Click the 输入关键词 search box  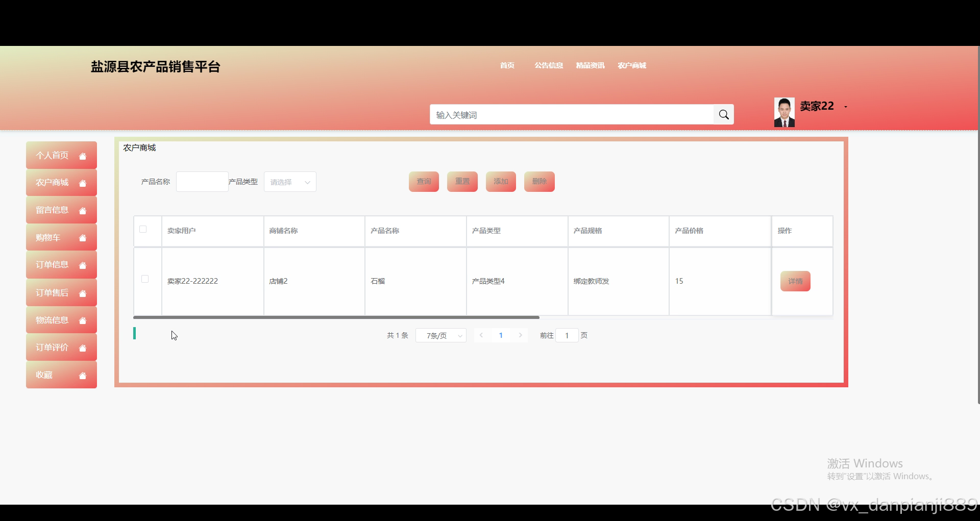[x=572, y=114]
